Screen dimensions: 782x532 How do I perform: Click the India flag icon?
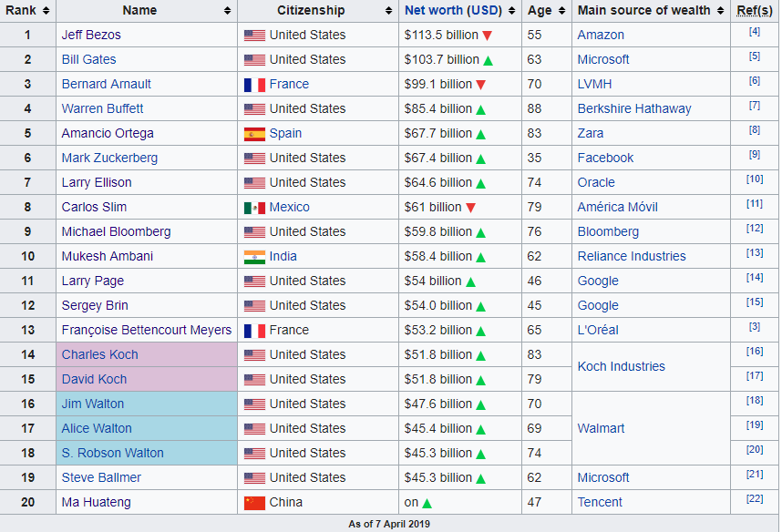point(254,257)
